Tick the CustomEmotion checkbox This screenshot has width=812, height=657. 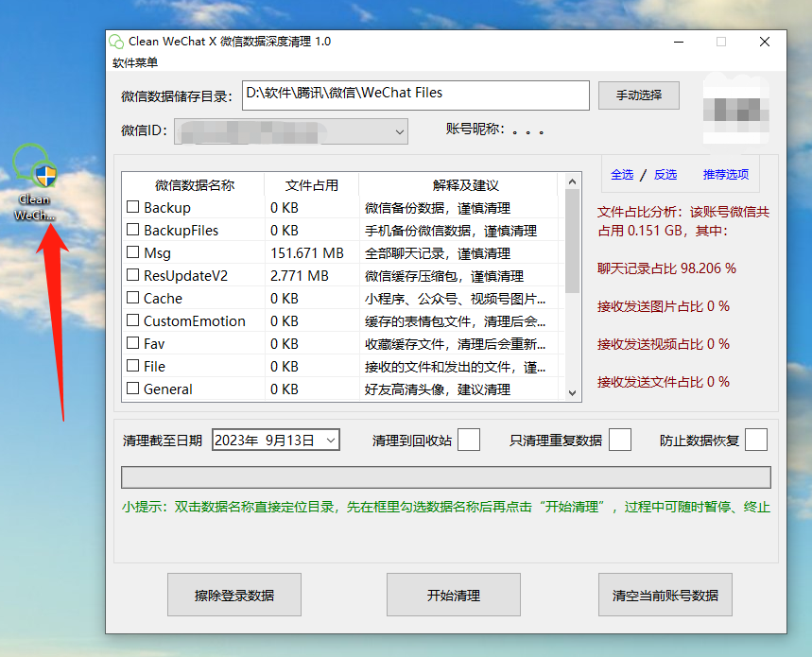point(132,320)
